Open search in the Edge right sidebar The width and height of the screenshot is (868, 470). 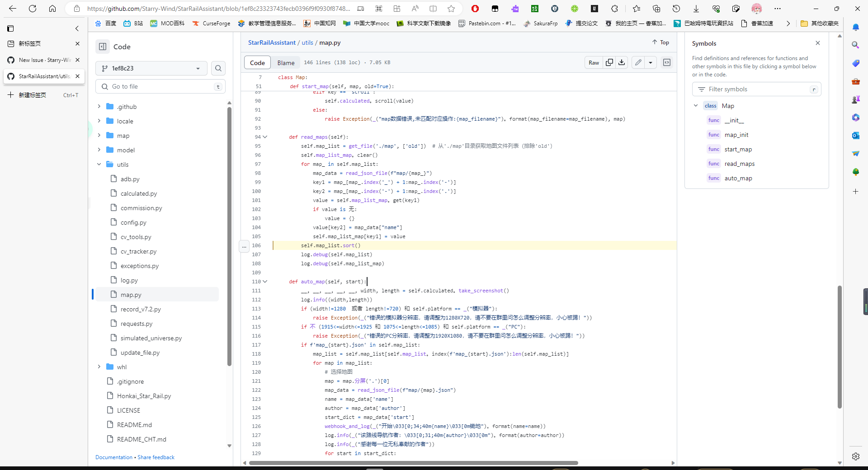(856, 45)
